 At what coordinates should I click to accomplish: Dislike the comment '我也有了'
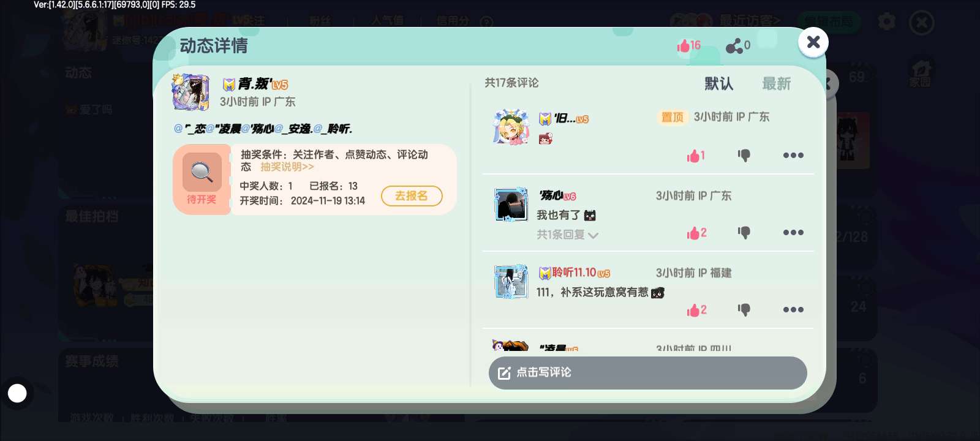pyautogui.click(x=744, y=232)
